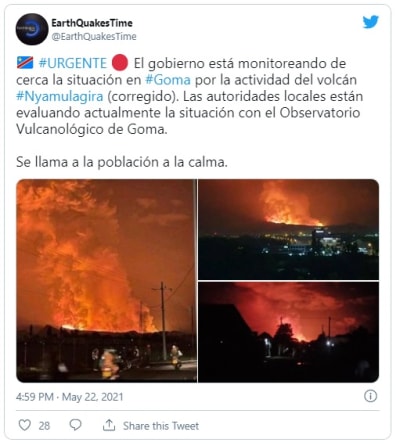The image size is (400, 446).
Task: Click the Congo flag emoji
Action: (x=25, y=63)
